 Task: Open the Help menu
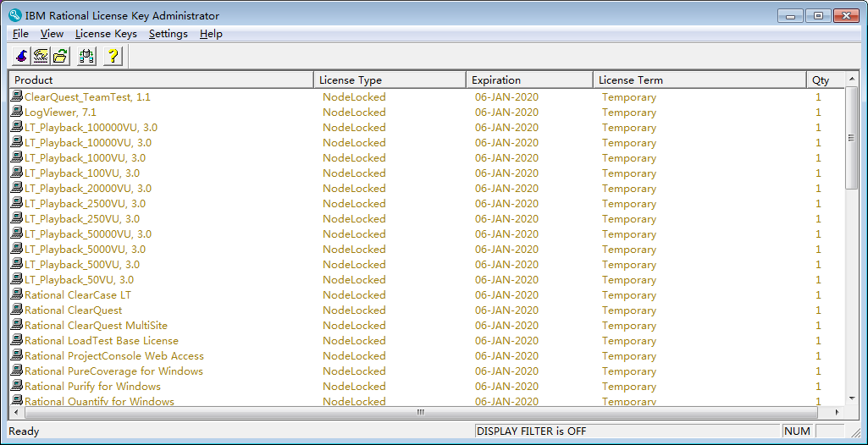tap(211, 34)
